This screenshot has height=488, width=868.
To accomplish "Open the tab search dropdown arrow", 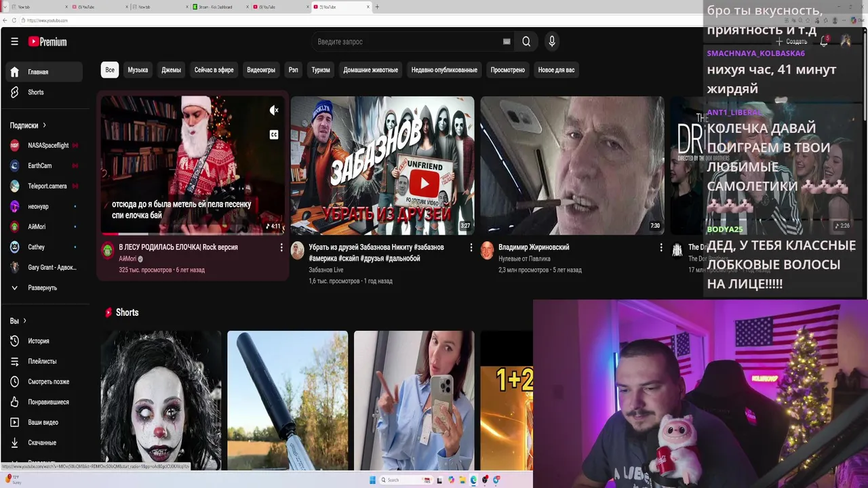I will (x=5, y=7).
